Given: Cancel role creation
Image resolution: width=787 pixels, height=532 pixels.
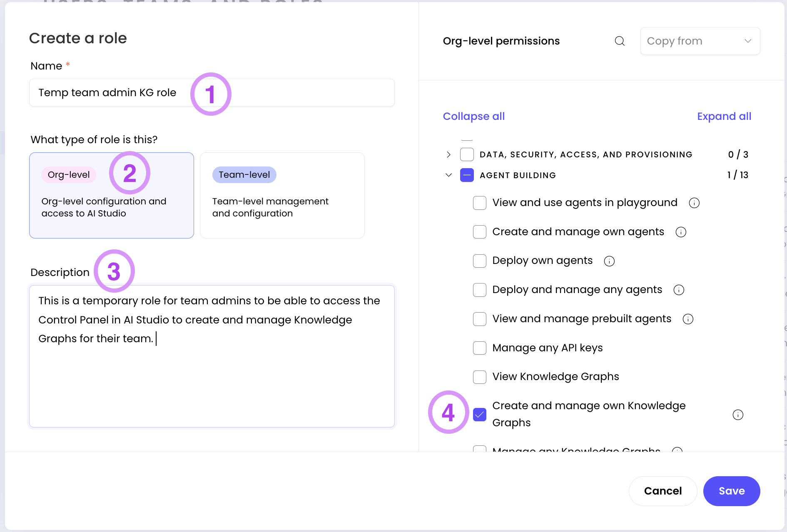Looking at the screenshot, I should click(x=663, y=491).
